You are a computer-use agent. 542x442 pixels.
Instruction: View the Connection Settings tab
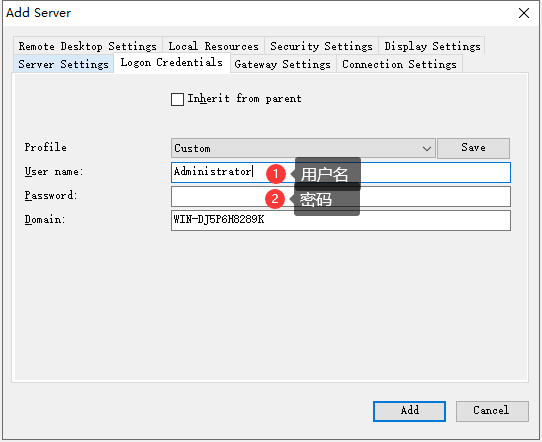coord(399,64)
